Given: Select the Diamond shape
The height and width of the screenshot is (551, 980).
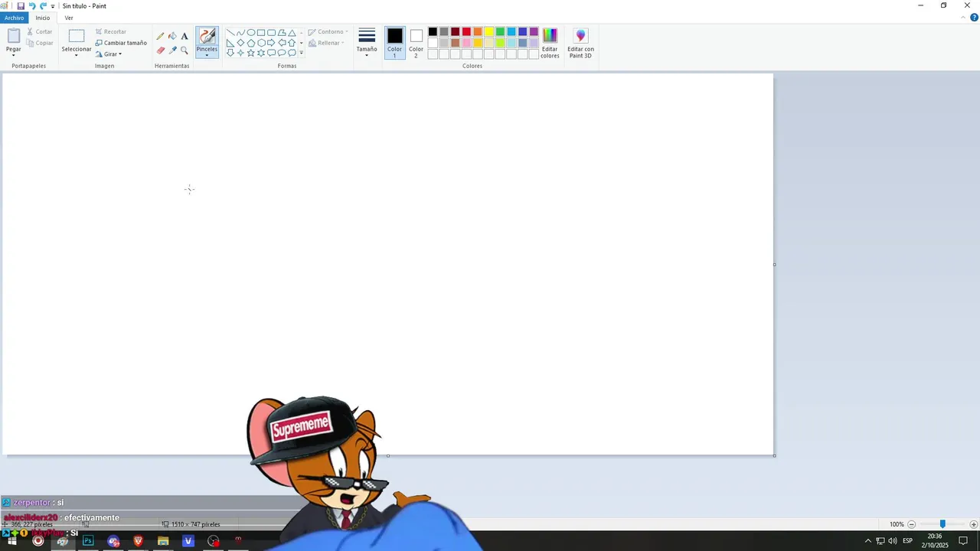Looking at the screenshot, I should click(240, 43).
